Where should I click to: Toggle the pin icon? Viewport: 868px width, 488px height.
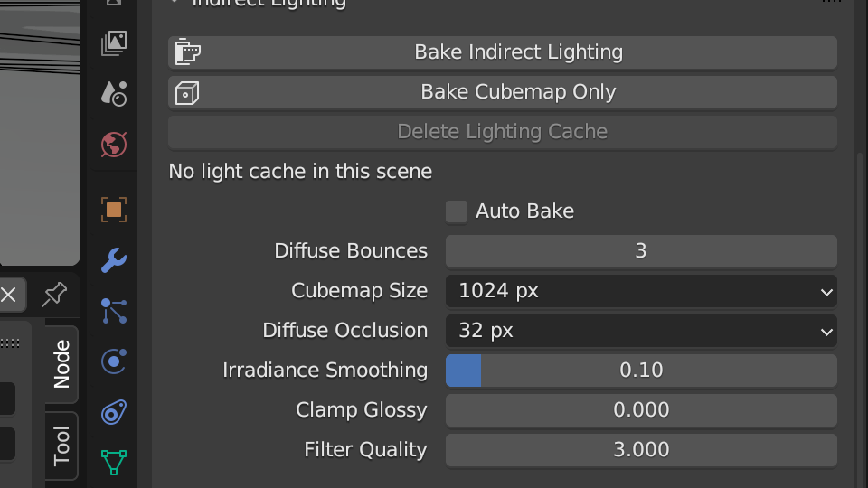[54, 295]
